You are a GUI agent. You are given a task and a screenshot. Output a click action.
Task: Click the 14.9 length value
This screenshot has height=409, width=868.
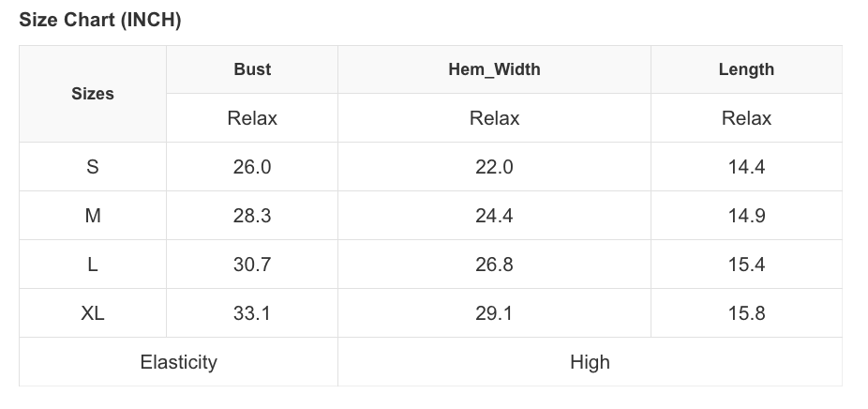point(746,216)
